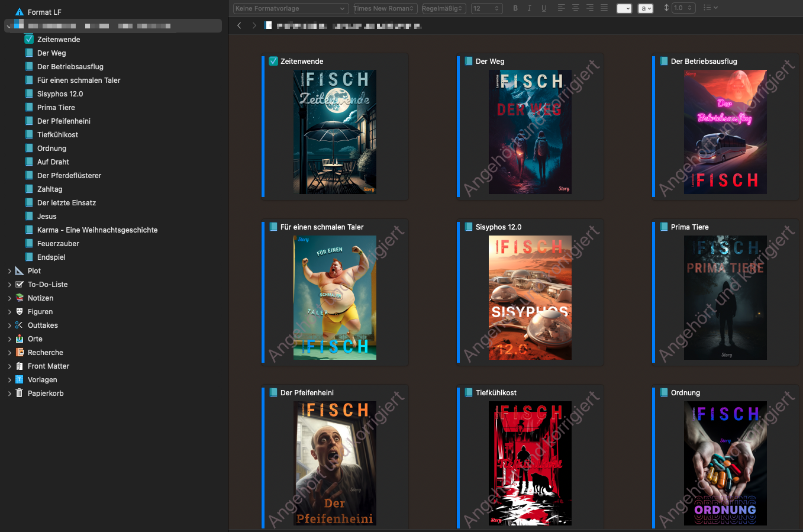
Task: Click the Outtakes scissors icon
Action: 19,325
